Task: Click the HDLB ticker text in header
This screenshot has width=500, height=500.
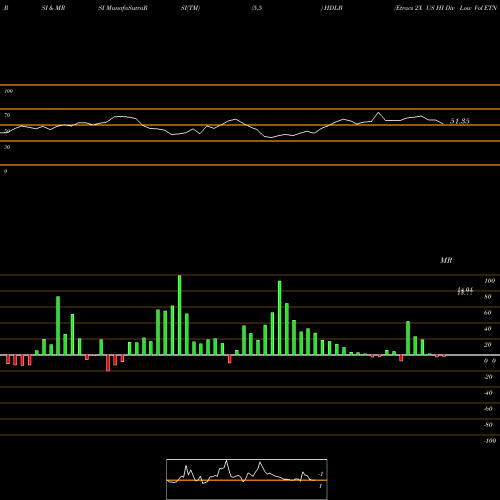Action: click(x=333, y=8)
